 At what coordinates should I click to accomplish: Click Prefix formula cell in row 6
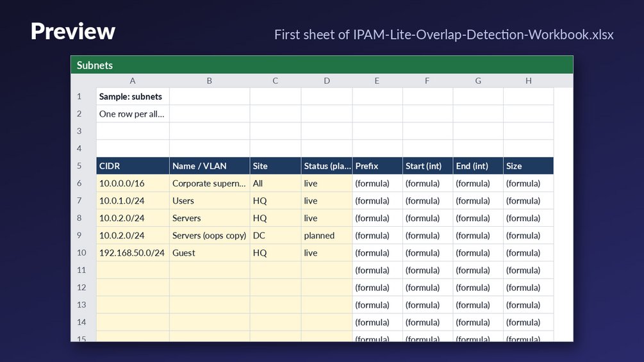pos(377,183)
